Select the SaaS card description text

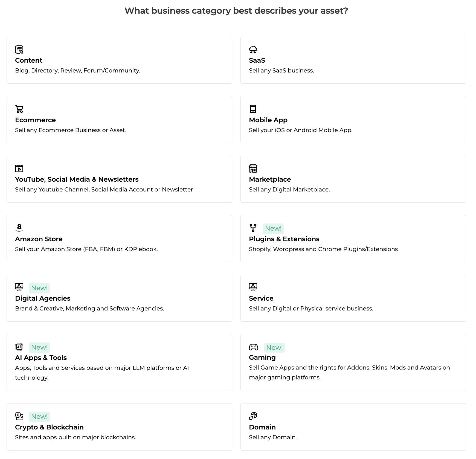click(x=281, y=71)
